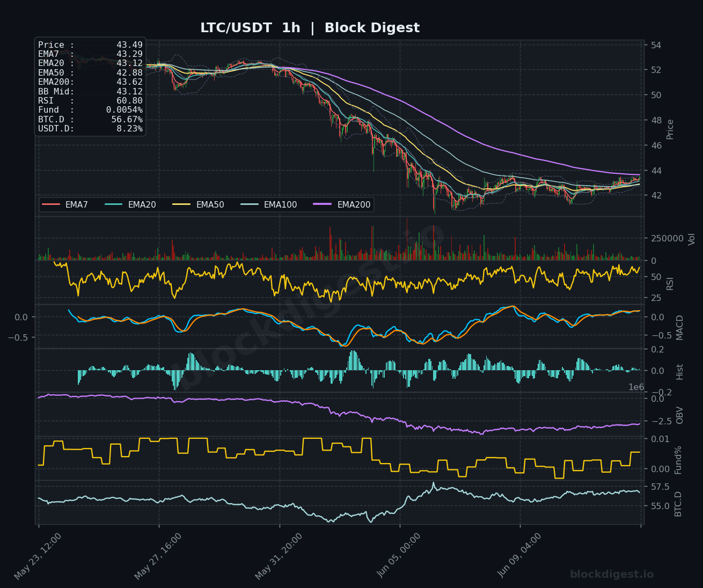Click the 55.0 BTC.D axis tick

tap(660, 506)
